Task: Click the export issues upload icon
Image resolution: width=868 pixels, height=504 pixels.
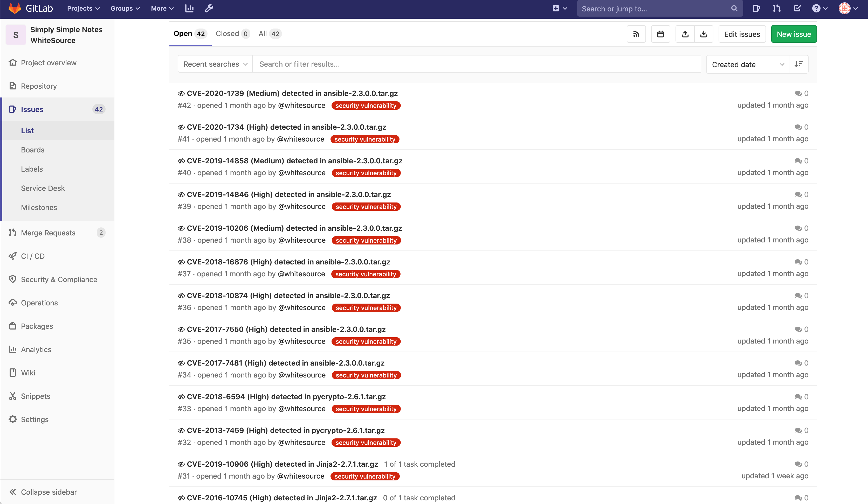Action: [x=685, y=34]
